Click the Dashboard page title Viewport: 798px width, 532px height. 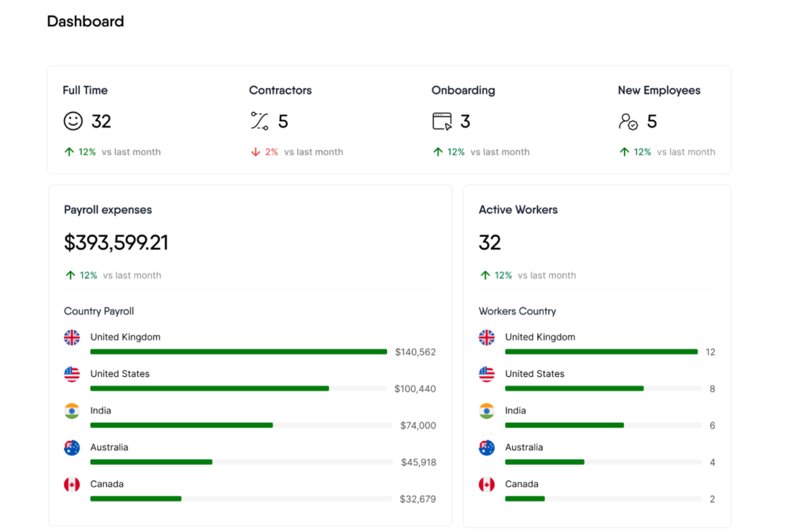tap(86, 22)
